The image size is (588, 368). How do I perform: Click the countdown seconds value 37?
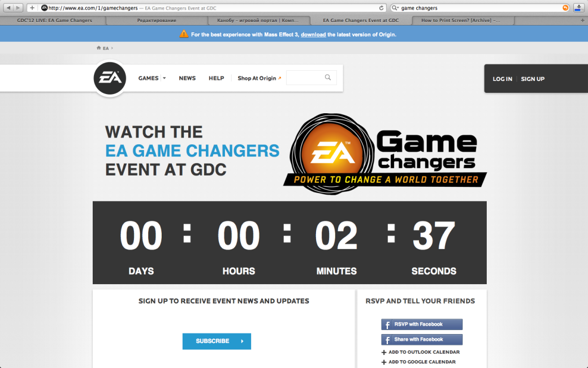(x=434, y=236)
